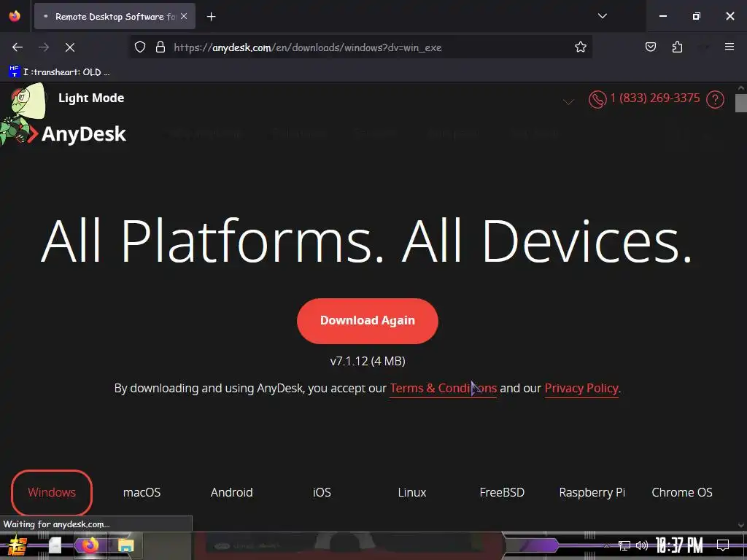This screenshot has height=560, width=747.
Task: Open the Start menu icon
Action: pyautogui.click(x=18, y=545)
